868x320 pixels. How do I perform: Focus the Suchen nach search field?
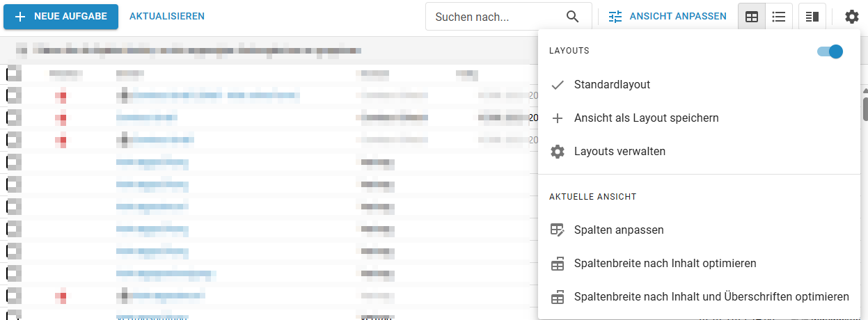point(494,17)
